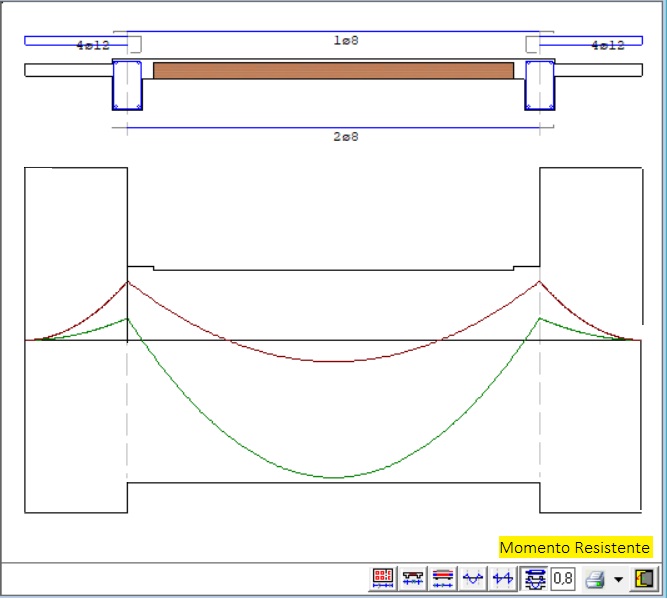This screenshot has width=667, height=599.
Task: Click the left 4ø12 bar label
Action: 93,45
